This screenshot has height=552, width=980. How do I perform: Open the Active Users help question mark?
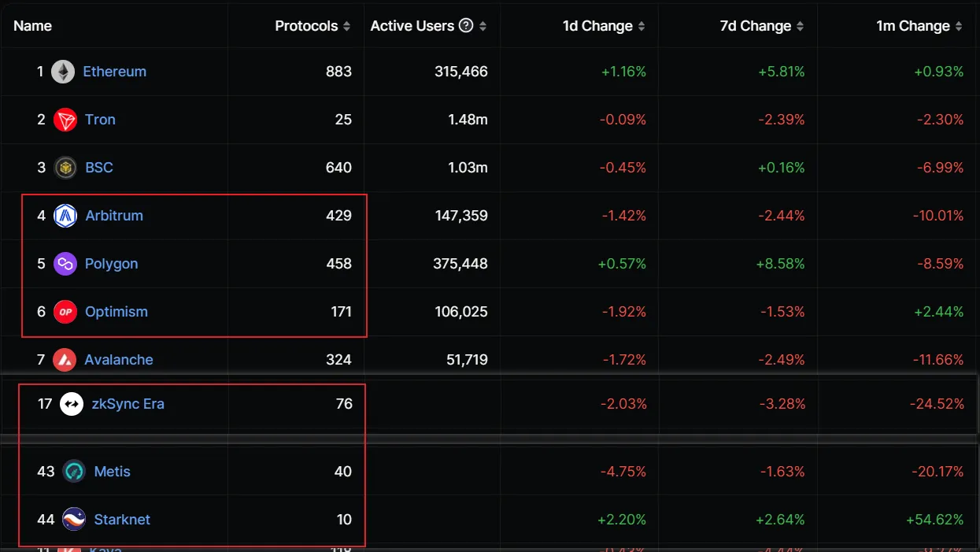[x=466, y=26]
